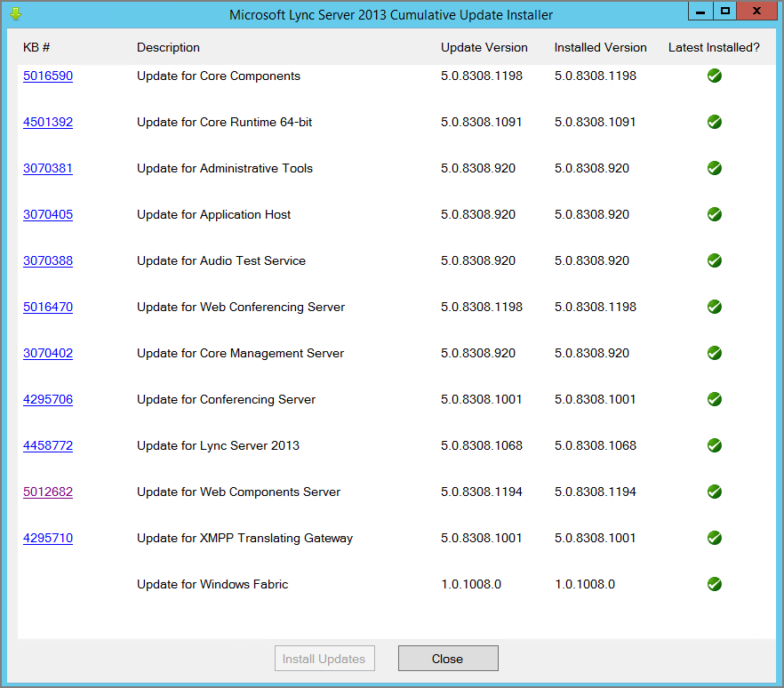Select 'Update for Web Components Server' text
The image size is (784, 688).
(238, 492)
